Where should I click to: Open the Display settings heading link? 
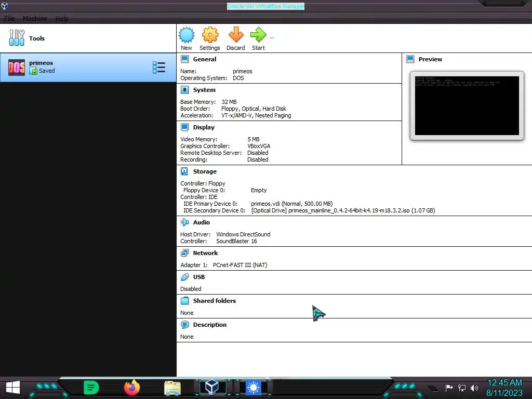[204, 127]
